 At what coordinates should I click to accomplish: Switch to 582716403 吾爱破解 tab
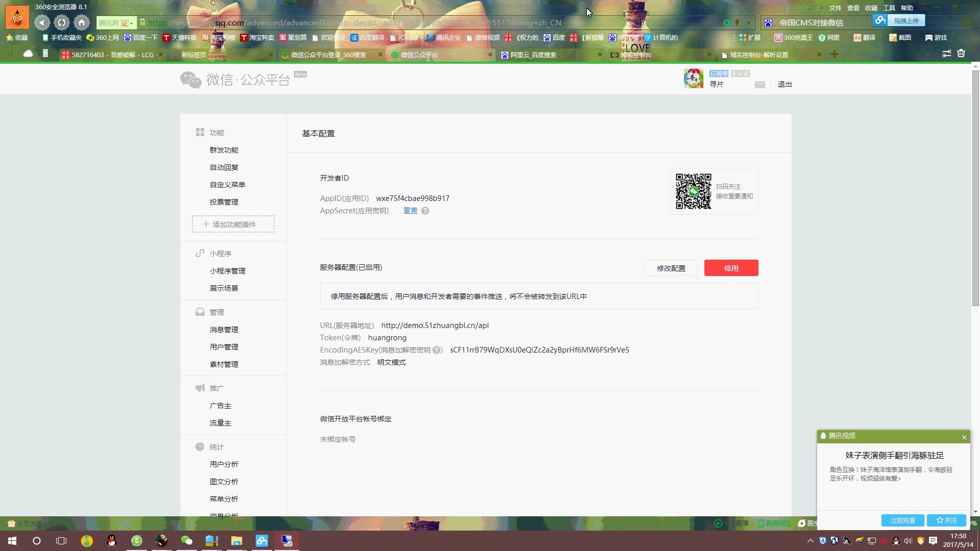111,55
